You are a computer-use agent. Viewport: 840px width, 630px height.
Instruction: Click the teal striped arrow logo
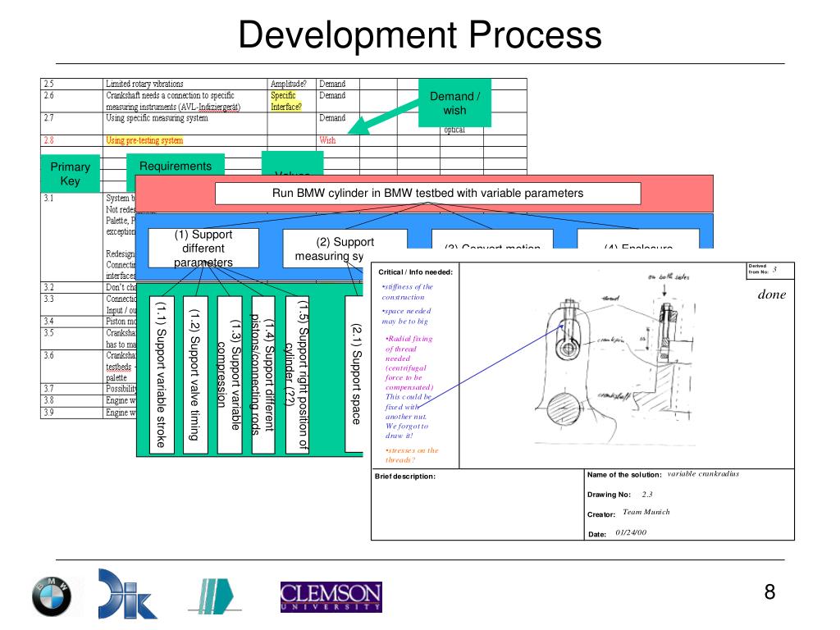[x=215, y=596]
